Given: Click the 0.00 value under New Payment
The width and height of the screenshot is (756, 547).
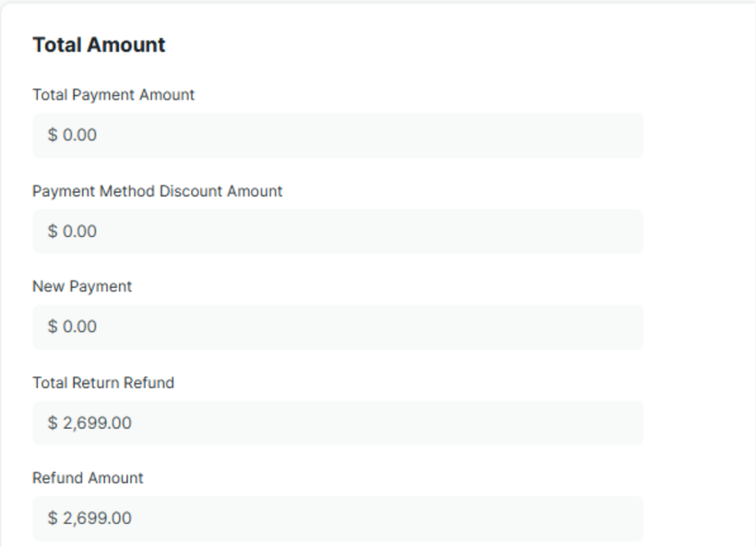Looking at the screenshot, I should pos(79,327).
